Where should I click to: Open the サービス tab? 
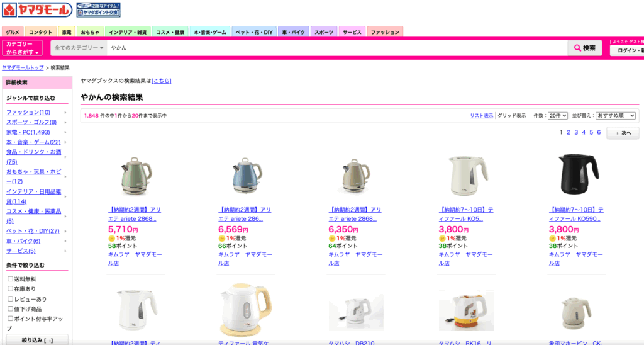[x=352, y=32]
